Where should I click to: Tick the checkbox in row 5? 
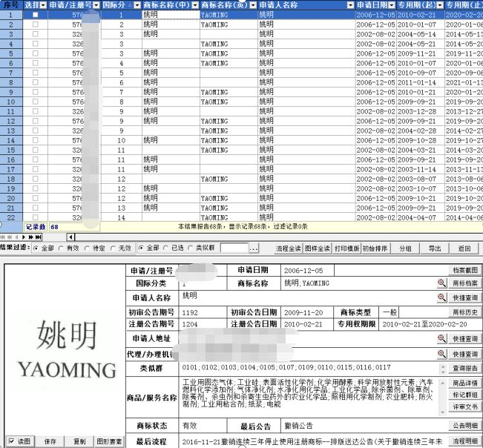tap(36, 53)
